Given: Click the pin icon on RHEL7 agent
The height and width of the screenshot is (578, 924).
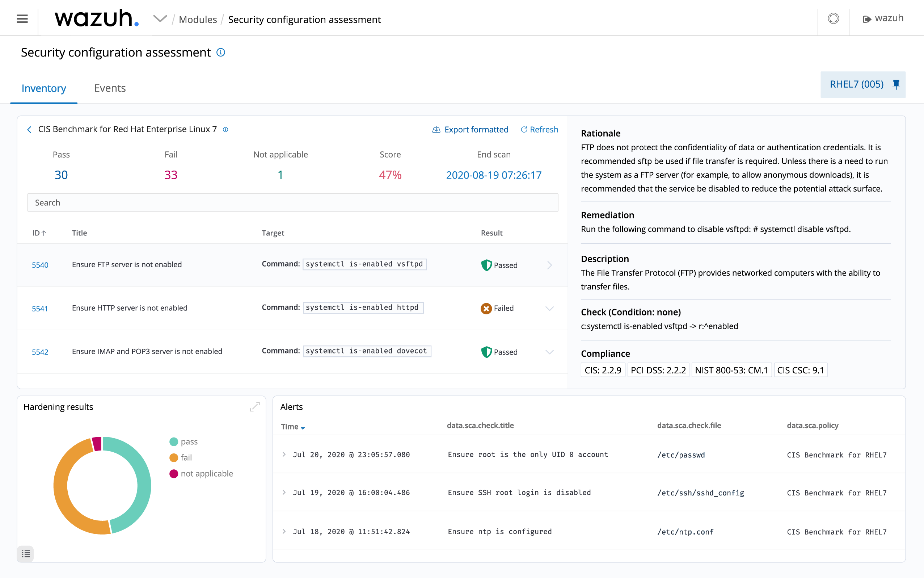Looking at the screenshot, I should tap(896, 84).
